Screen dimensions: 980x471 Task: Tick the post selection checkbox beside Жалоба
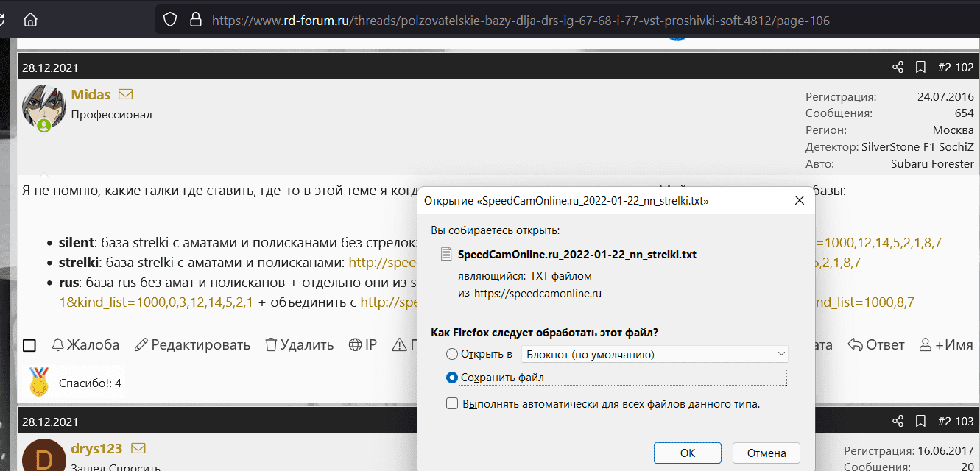[x=29, y=345]
